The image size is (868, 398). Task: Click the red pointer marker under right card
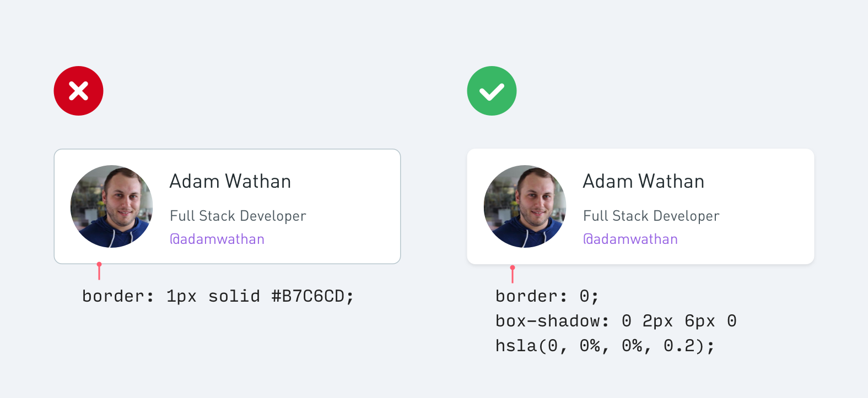point(513,274)
